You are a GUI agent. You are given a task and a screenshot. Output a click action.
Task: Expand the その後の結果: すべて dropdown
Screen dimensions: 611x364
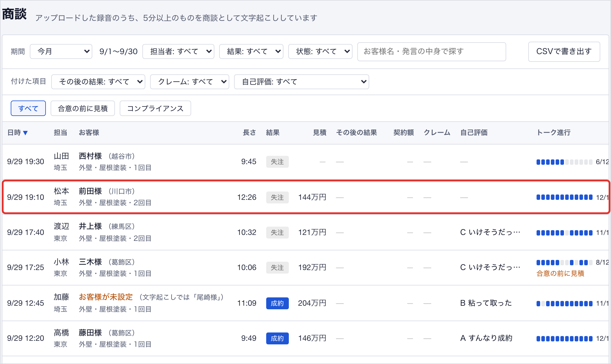pos(98,82)
